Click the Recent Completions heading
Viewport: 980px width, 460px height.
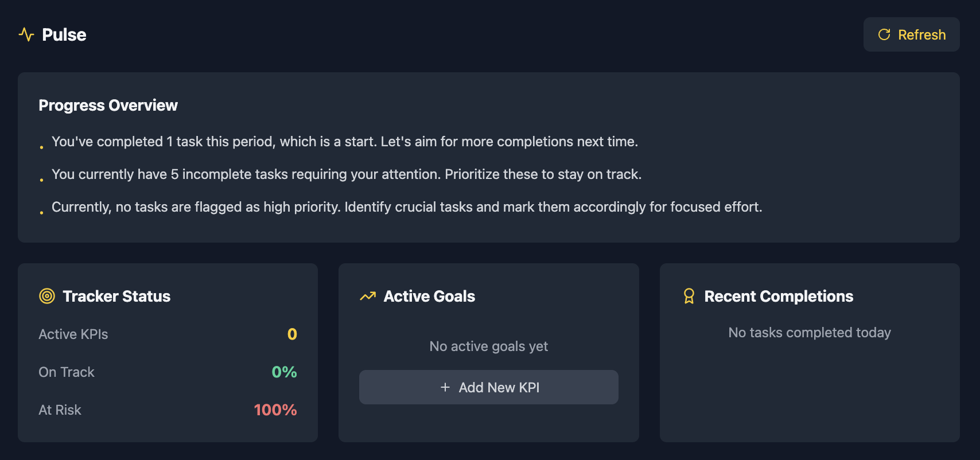tap(779, 296)
